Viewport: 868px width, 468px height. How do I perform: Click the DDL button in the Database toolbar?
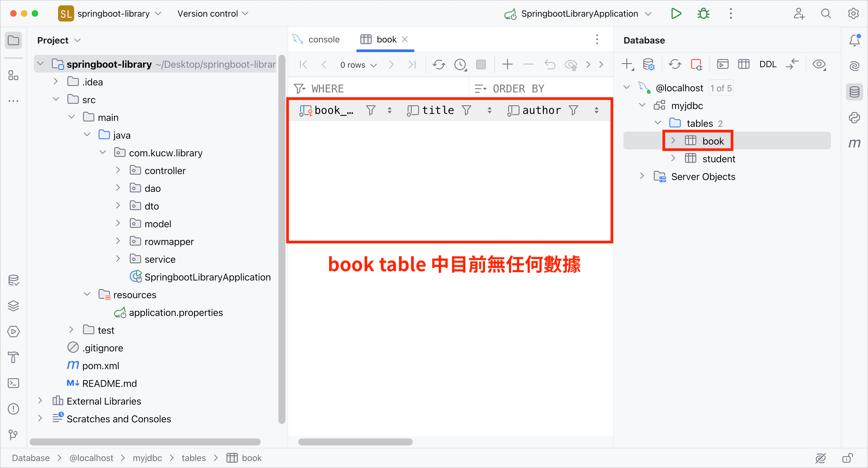[767, 64]
